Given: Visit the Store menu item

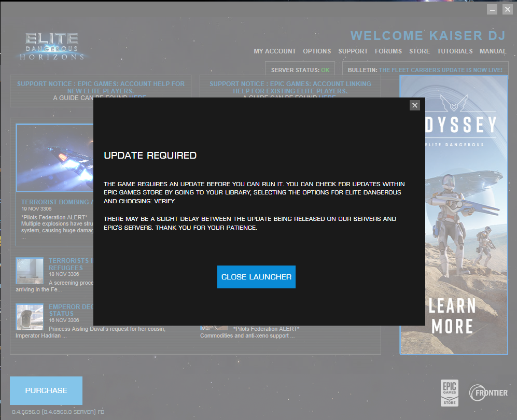Looking at the screenshot, I should pos(420,51).
